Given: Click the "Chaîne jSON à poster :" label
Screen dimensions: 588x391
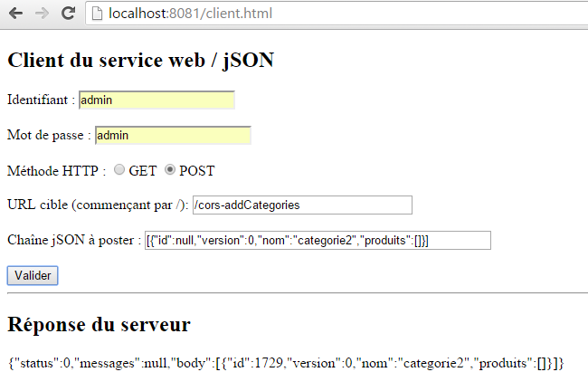Looking at the screenshot, I should [74, 240].
